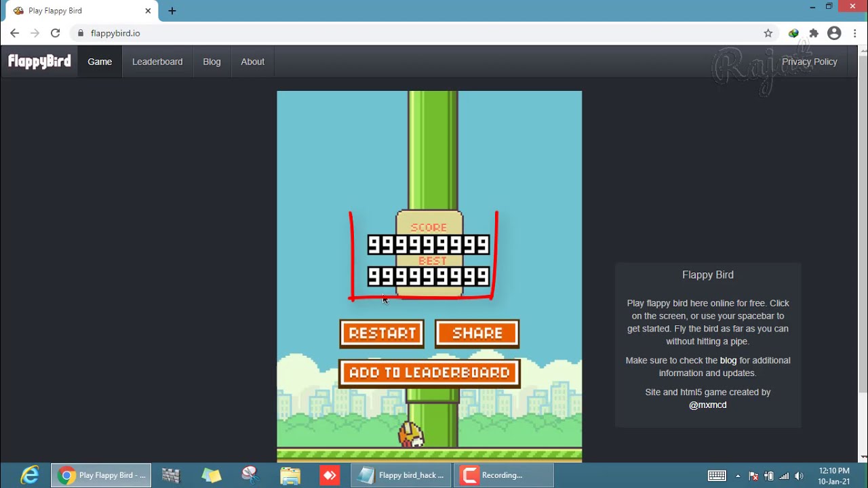
Task: Open the Blog nav item
Action: 212,62
